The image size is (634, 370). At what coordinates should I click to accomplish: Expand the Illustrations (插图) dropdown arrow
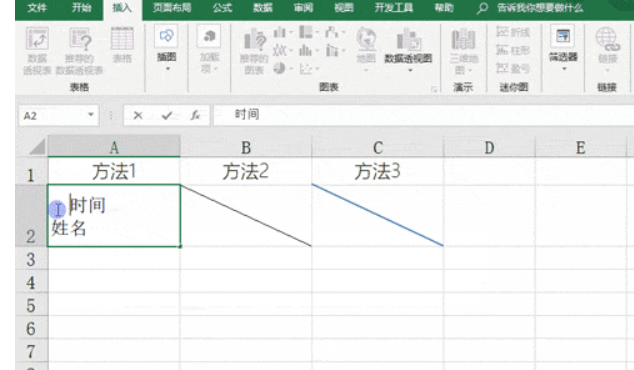[x=167, y=69]
